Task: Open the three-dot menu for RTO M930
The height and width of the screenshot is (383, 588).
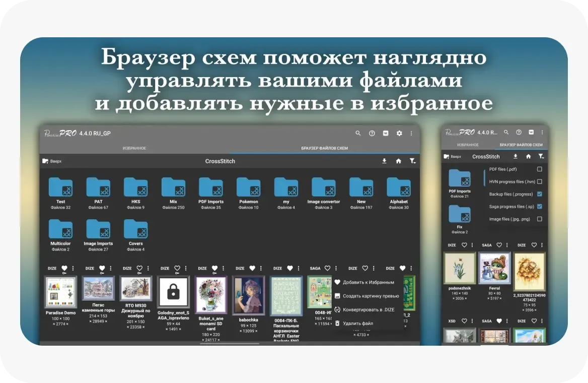Action: click(x=148, y=268)
